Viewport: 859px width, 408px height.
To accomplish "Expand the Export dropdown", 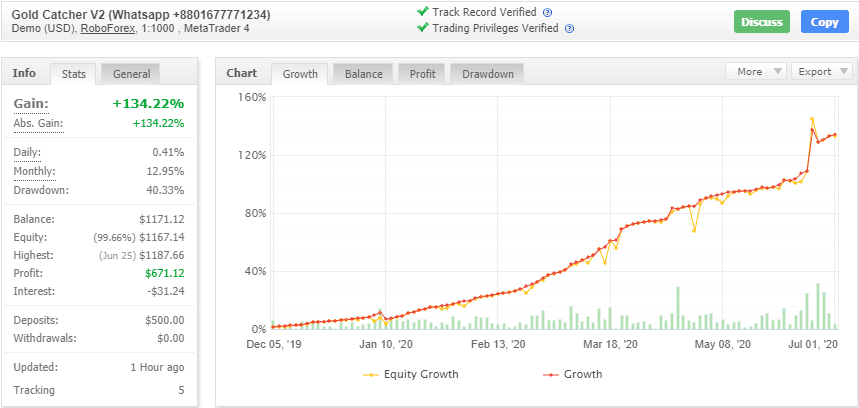I will pyautogui.click(x=822, y=72).
